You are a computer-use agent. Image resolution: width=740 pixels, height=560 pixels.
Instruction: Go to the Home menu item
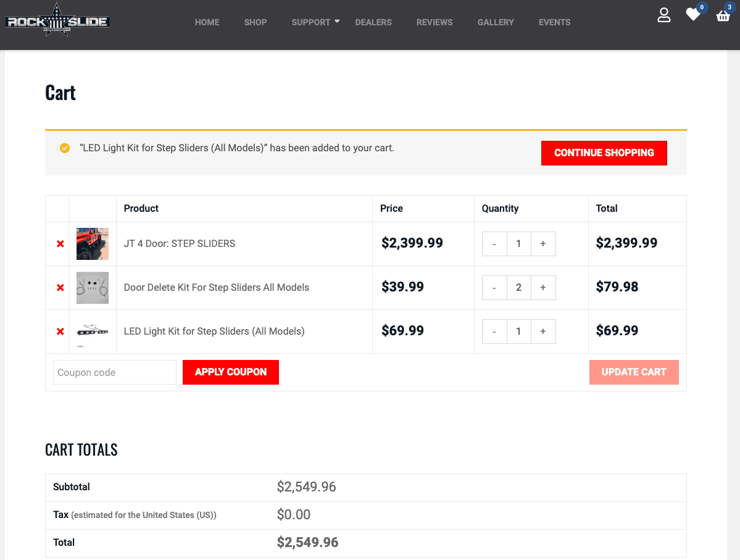[207, 22]
